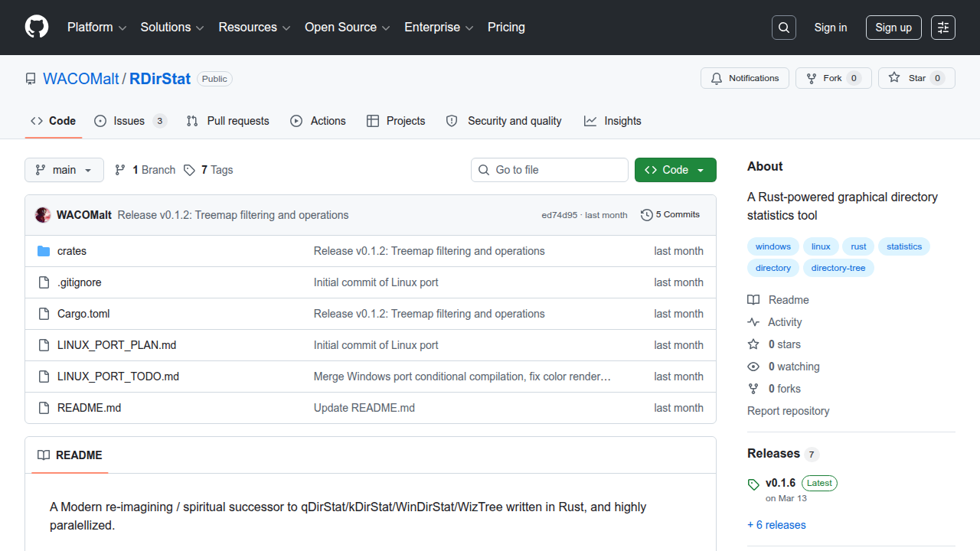Click the Sign in link
This screenshot has width=980, height=551.
click(x=831, y=28)
